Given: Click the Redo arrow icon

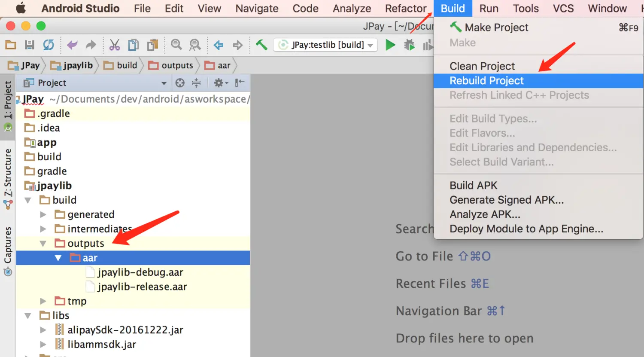Looking at the screenshot, I should pyautogui.click(x=91, y=45).
